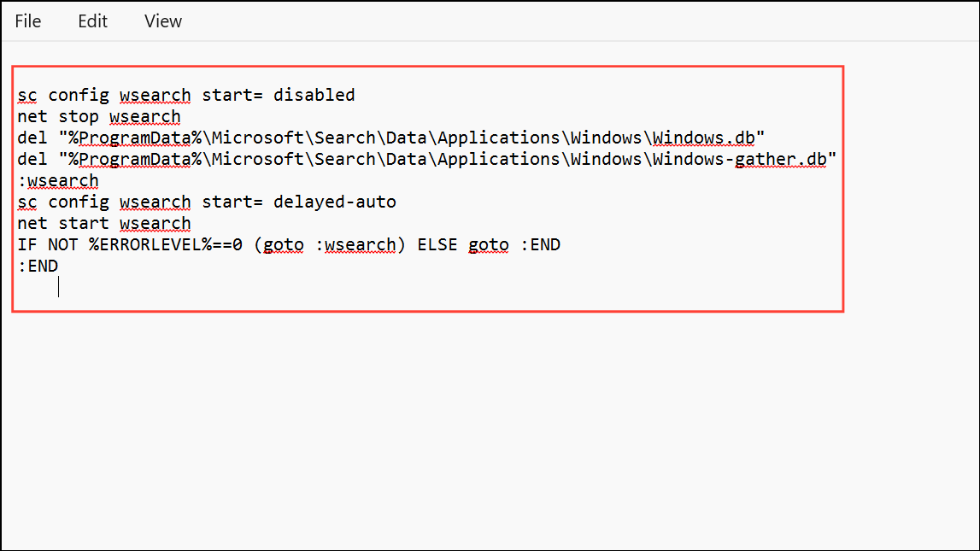This screenshot has height=551, width=980.
Task: Select the :wsearch label line
Action: coord(57,180)
